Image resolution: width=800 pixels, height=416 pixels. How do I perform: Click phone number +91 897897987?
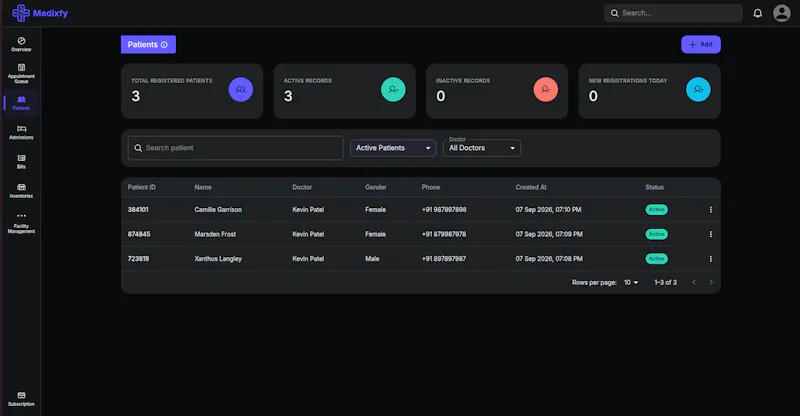click(443, 259)
